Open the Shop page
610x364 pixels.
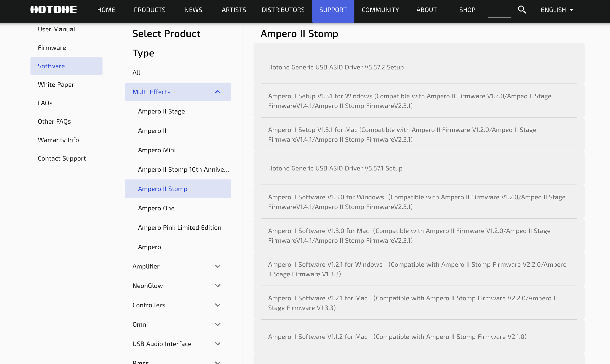[467, 10]
